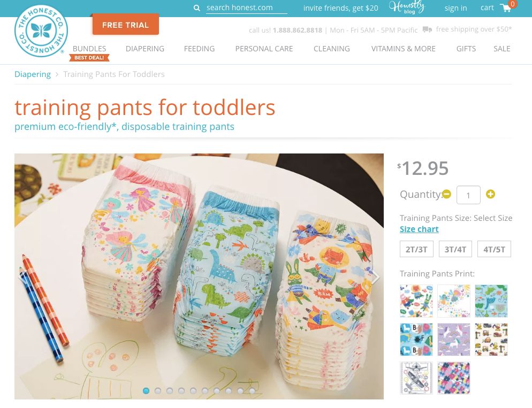This screenshot has width=532, height=408.
Task: Decrease quantity with the minus icon
Action: click(446, 194)
